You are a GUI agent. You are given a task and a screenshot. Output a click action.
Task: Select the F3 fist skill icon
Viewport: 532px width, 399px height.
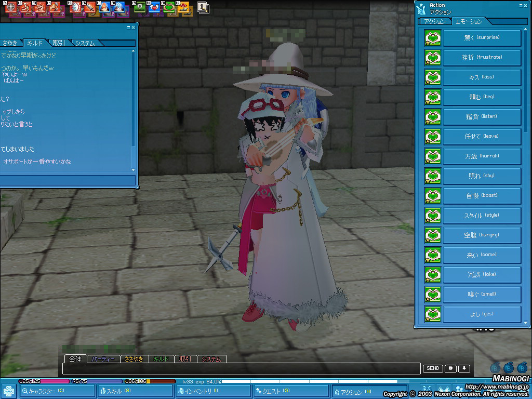41,7
